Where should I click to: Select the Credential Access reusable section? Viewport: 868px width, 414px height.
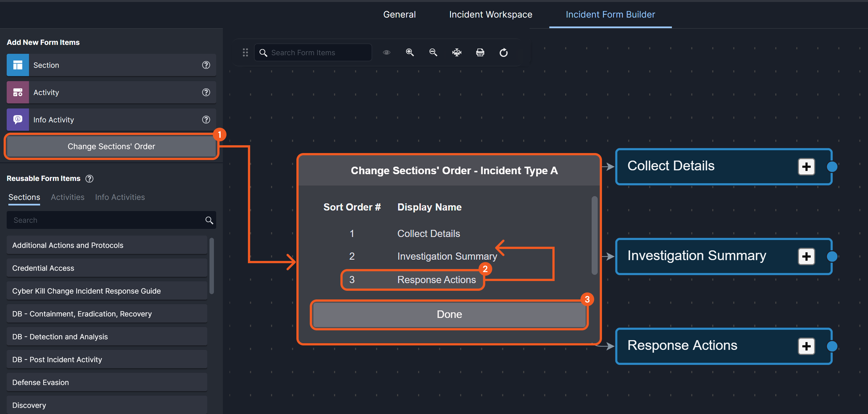click(106, 268)
